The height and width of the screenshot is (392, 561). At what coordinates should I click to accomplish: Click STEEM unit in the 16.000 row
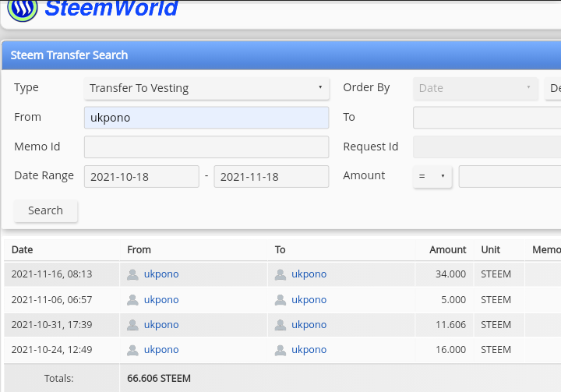(x=496, y=350)
